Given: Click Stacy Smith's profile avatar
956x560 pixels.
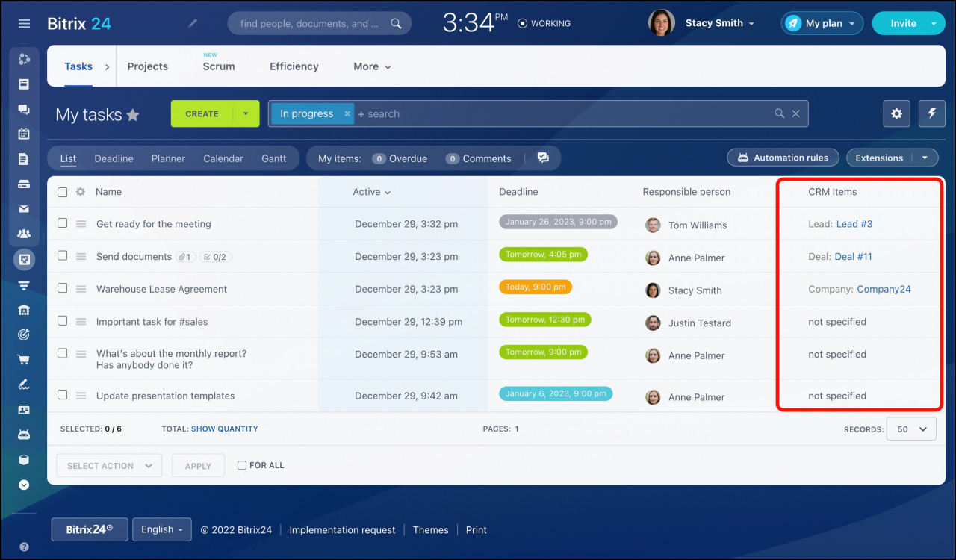Looking at the screenshot, I should point(662,23).
